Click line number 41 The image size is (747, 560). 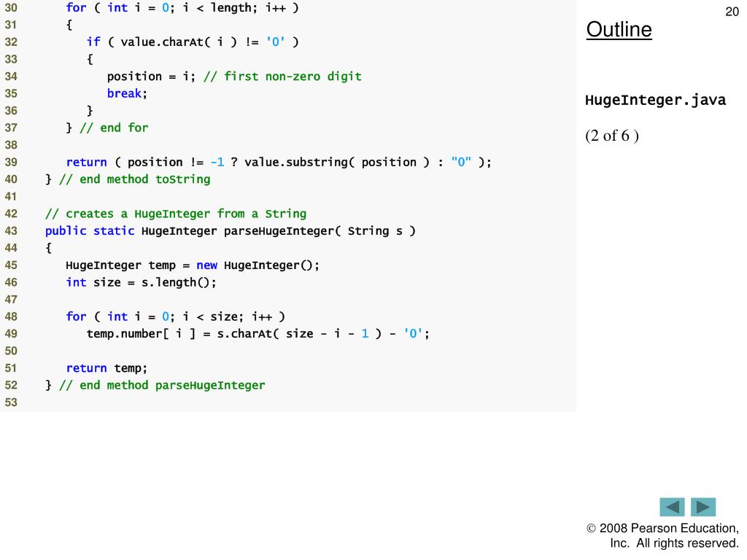(x=11, y=197)
